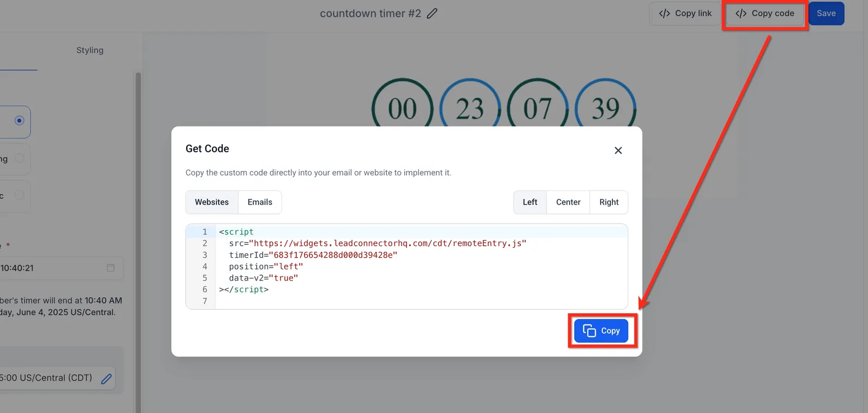
Task: Save the countdown timer
Action: [x=826, y=14]
